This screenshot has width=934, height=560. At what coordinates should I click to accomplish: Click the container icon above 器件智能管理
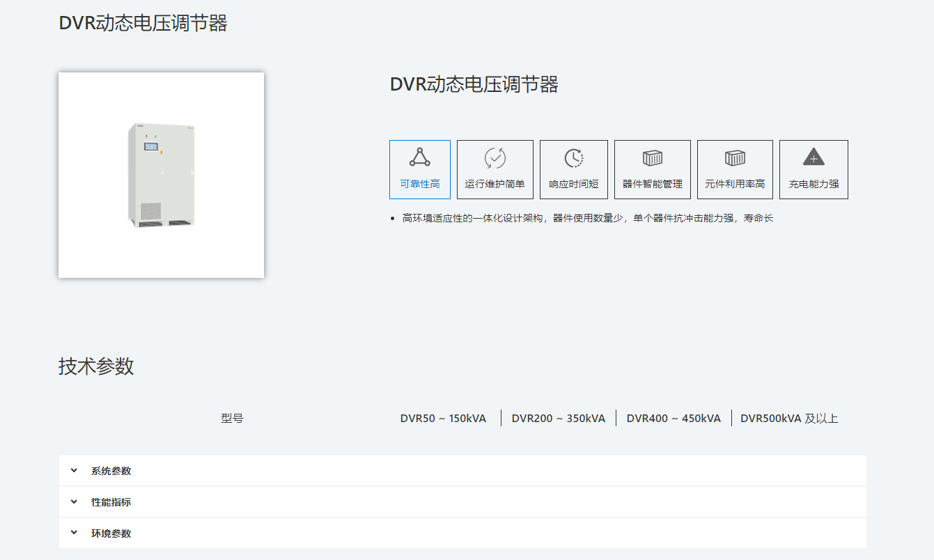[x=652, y=158]
